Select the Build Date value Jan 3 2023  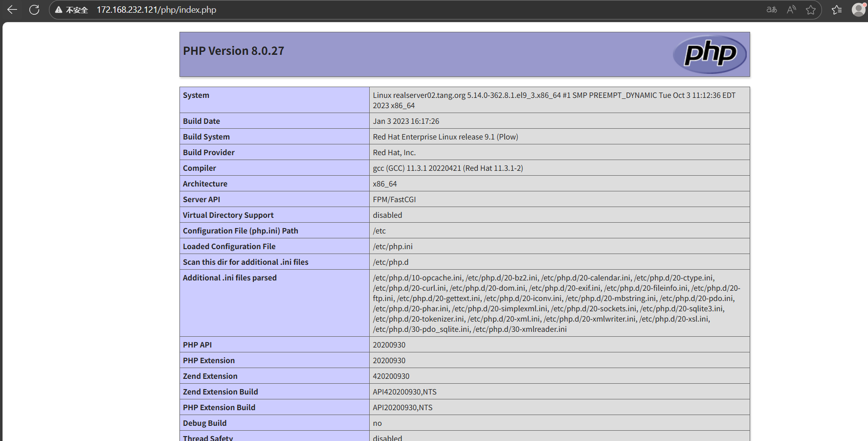click(406, 121)
